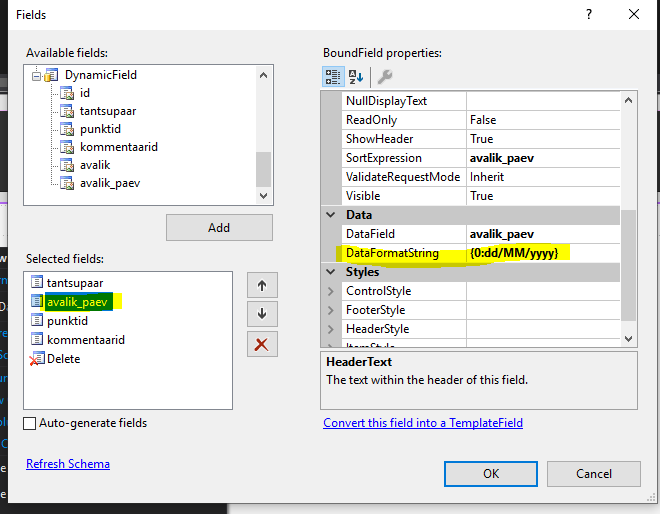
Task: Edit the DataFormatString value field
Action: 540,253
